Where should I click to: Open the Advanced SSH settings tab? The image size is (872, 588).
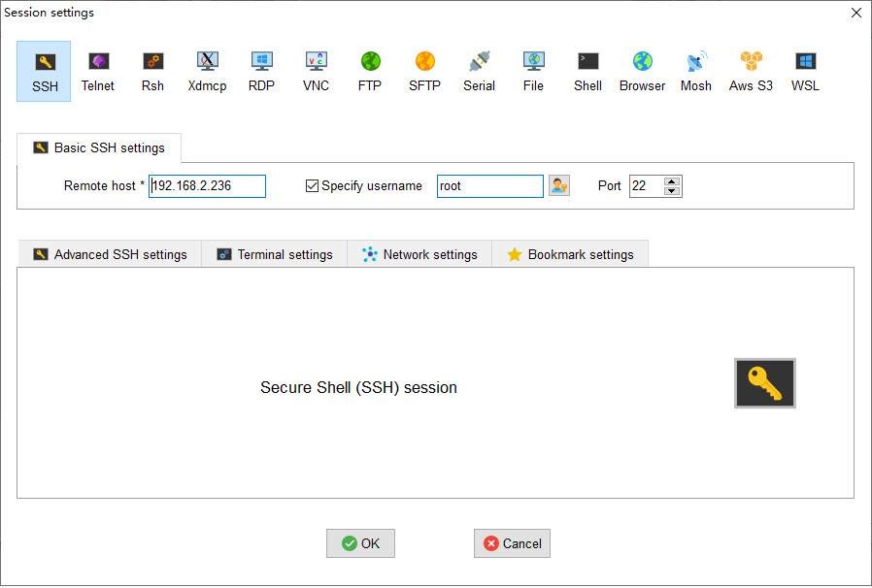[110, 254]
